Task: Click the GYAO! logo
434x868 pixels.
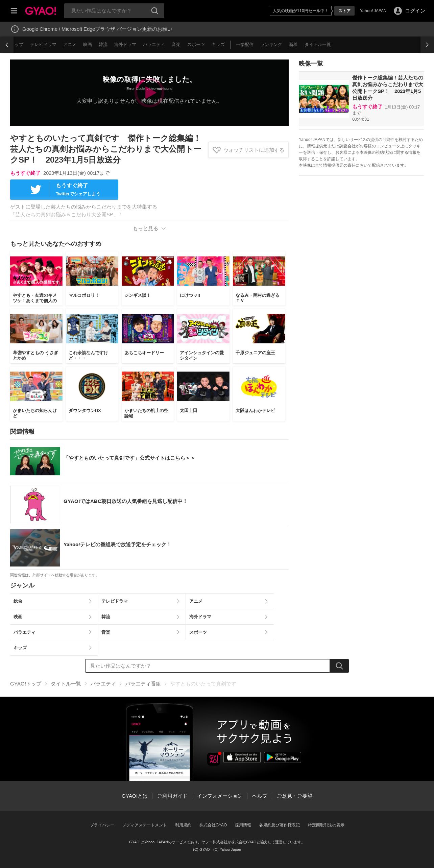Action: [41, 11]
